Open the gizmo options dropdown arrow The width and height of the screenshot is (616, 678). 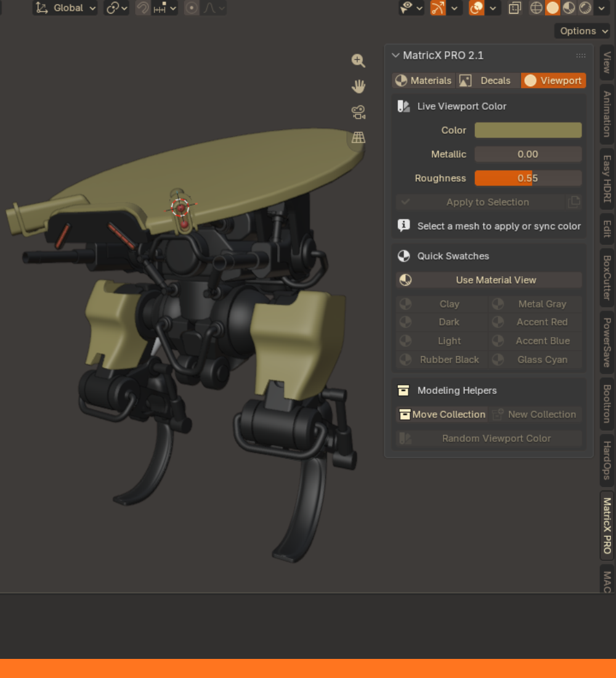(x=455, y=8)
